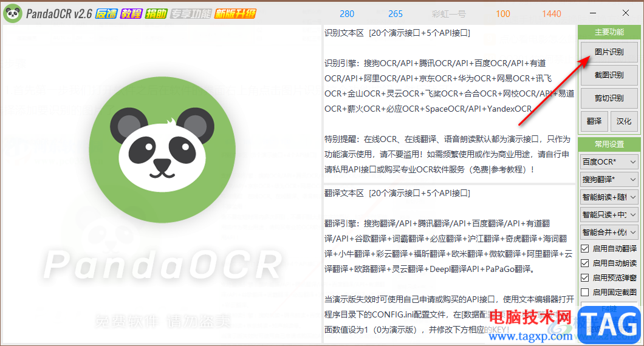The width and height of the screenshot is (644, 346).
Task: Click the 新版升级 upgrade badge
Action: (x=235, y=14)
